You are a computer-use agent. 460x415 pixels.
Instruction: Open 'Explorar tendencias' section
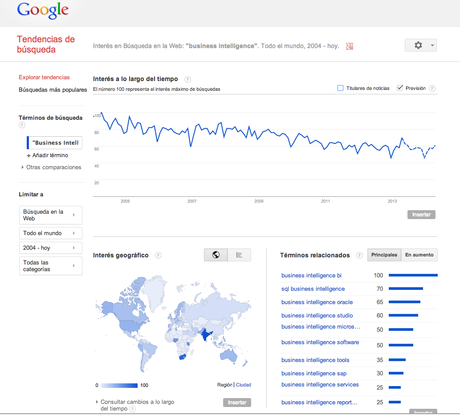[44, 77]
